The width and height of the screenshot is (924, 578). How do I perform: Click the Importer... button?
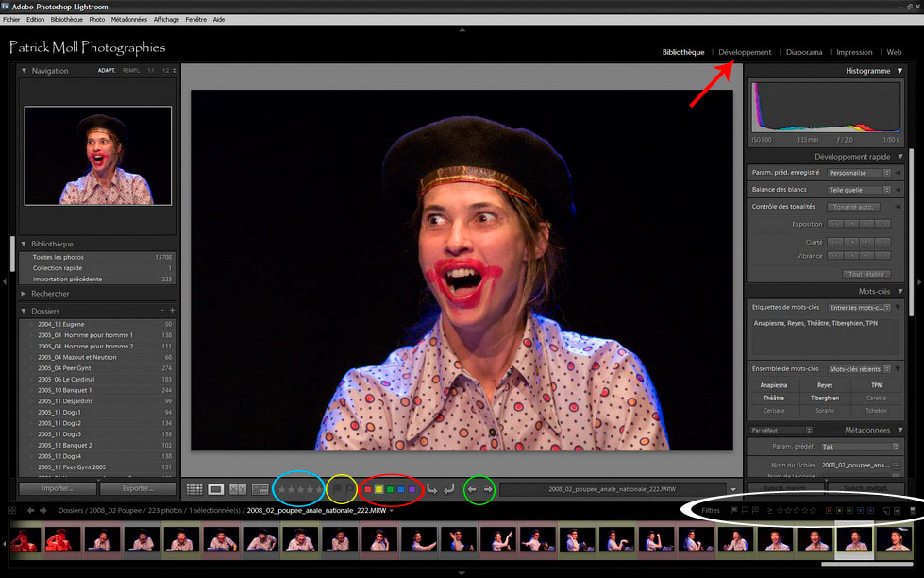(x=59, y=489)
